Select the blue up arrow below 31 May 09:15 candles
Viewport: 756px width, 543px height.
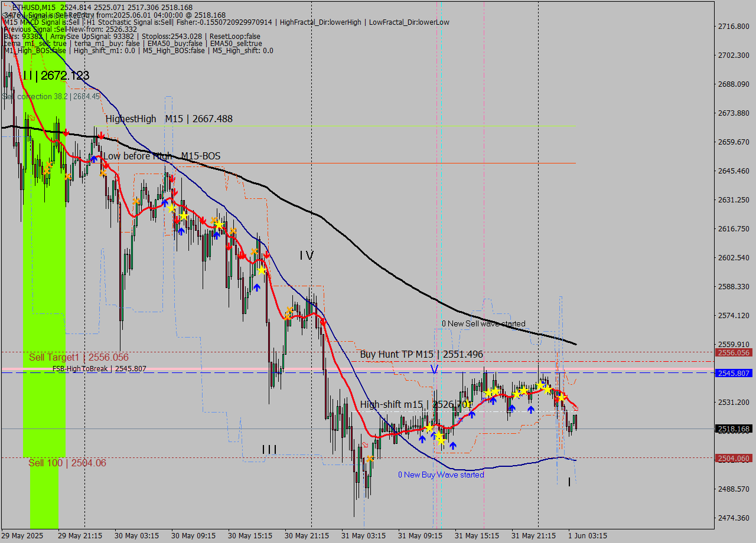coord(422,439)
